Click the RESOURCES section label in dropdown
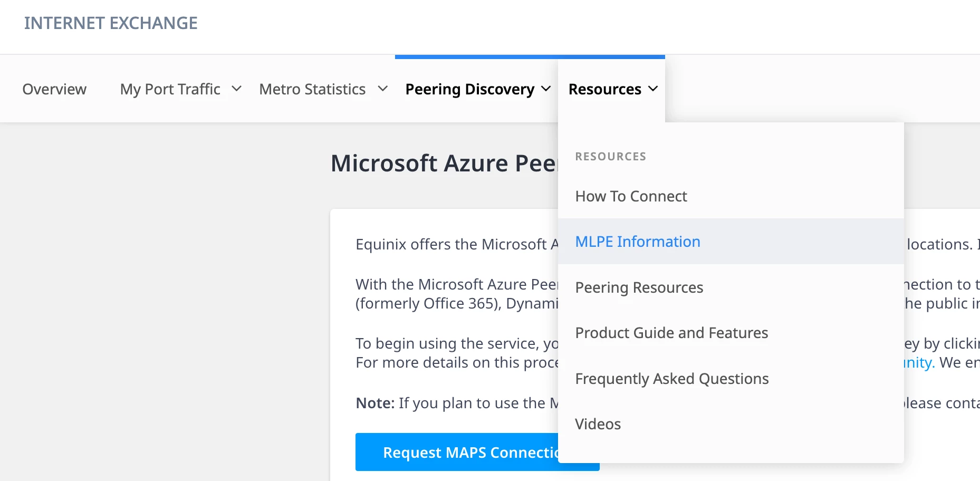980x481 pixels. pyautogui.click(x=610, y=157)
